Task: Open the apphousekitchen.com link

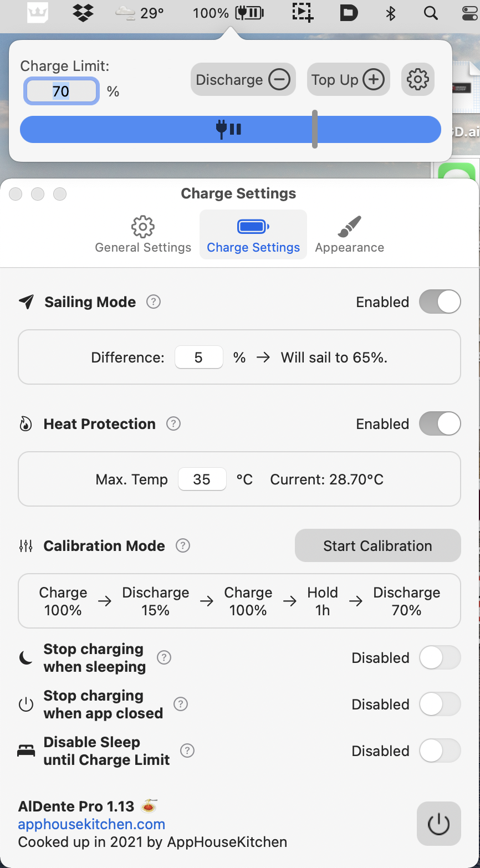Action: click(91, 824)
